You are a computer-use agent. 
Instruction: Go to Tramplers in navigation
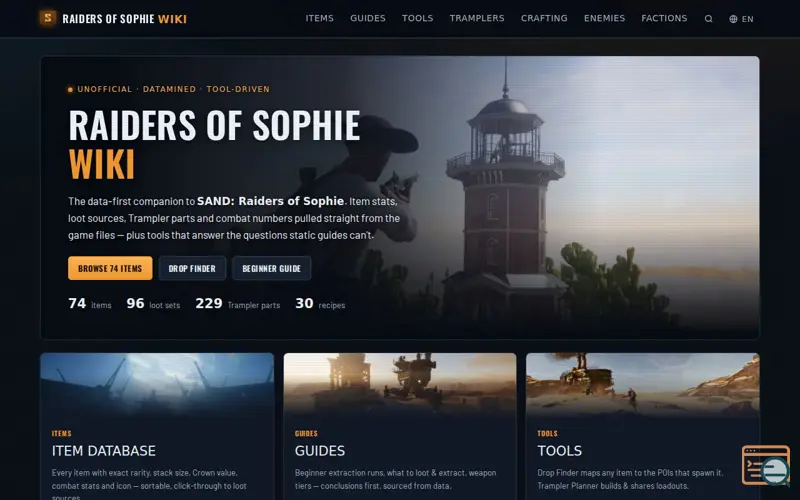(x=477, y=18)
